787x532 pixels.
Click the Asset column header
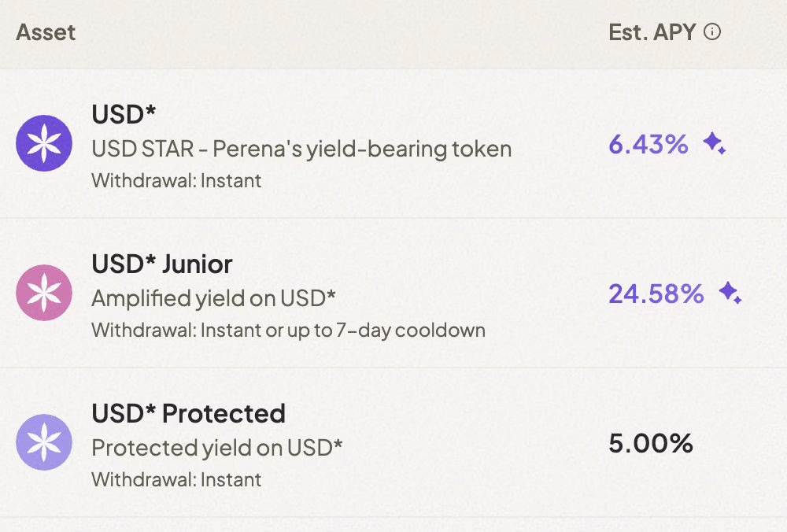pyautogui.click(x=45, y=32)
